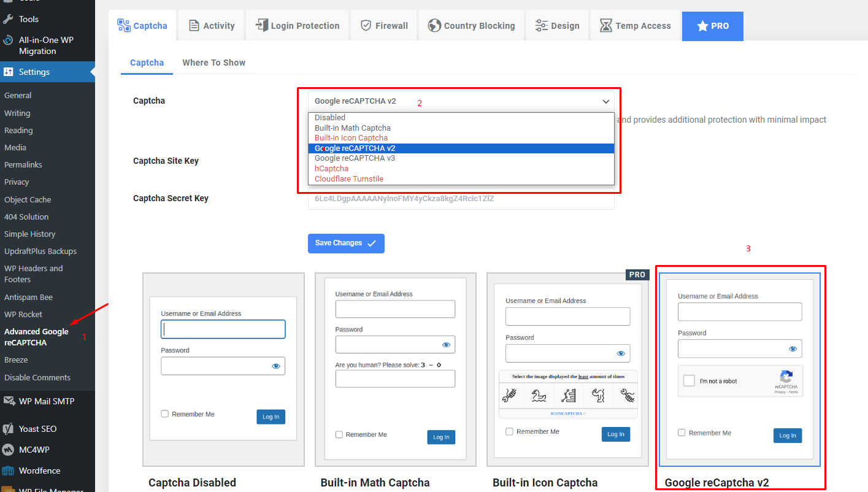Click Log In in reCaptcha v2 preview
This screenshot has width=868, height=492.
pyautogui.click(x=788, y=436)
